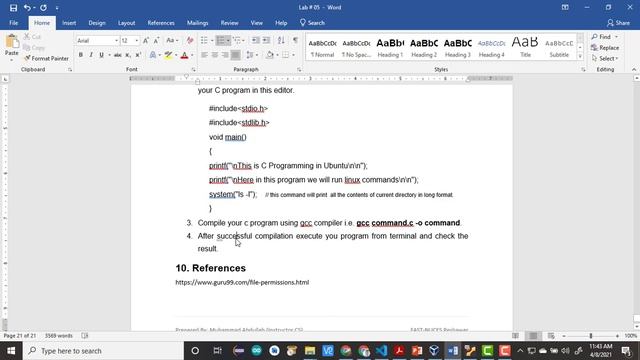The height and width of the screenshot is (360, 640).
Task: Open the font name Arial dropdown
Action: click(x=116, y=40)
